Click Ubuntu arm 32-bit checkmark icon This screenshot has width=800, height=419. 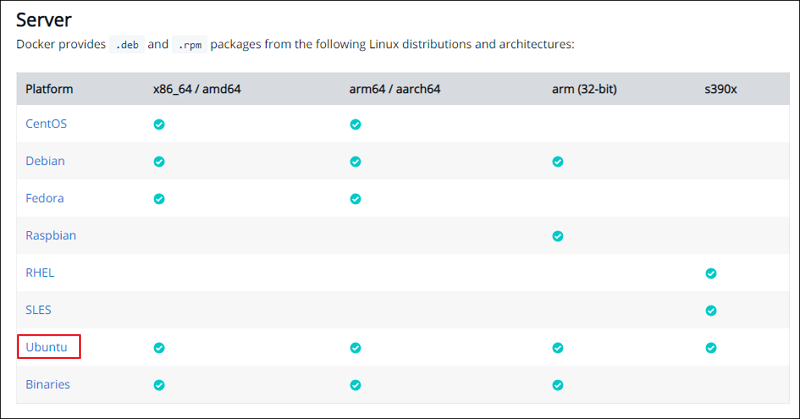point(558,348)
